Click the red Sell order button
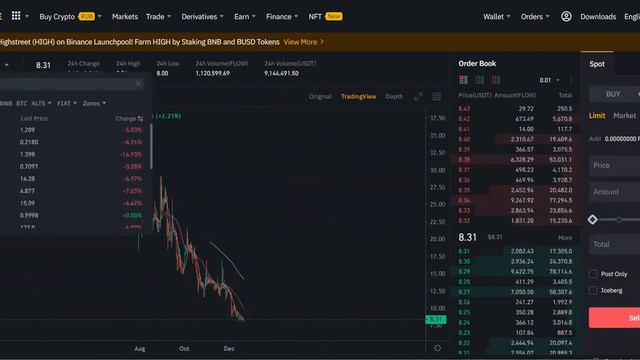This screenshot has height=360, width=640. 614,318
